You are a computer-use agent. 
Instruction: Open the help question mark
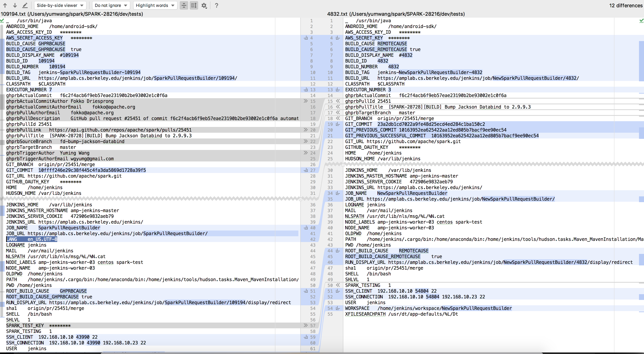point(217,6)
